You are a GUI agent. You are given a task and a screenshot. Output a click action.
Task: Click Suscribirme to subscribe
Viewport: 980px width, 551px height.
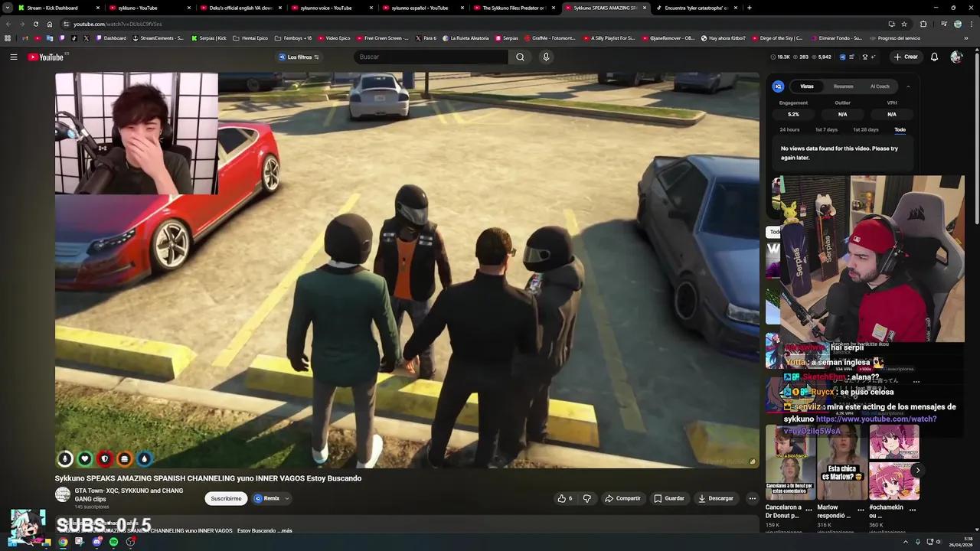(x=226, y=498)
